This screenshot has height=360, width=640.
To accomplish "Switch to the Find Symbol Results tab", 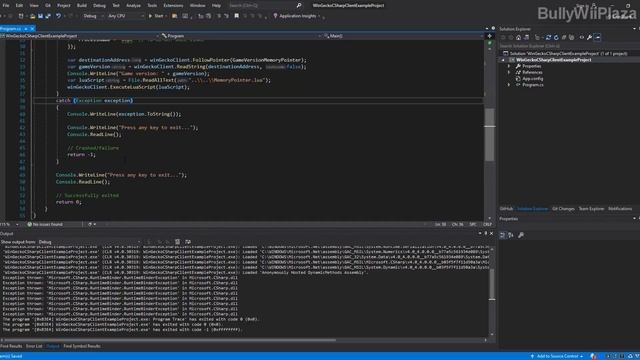I will coord(82,346).
